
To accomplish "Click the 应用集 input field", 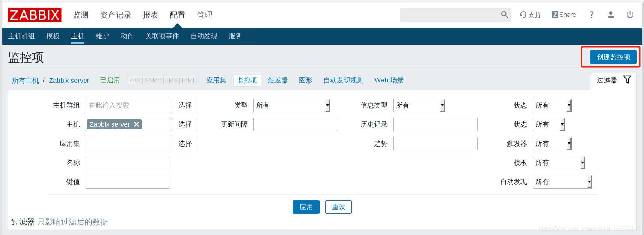I will click(x=128, y=144).
